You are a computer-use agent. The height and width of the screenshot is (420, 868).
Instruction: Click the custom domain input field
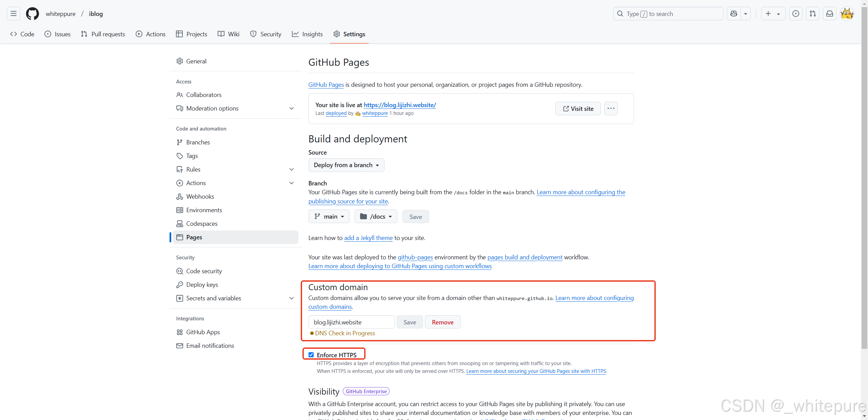point(351,322)
